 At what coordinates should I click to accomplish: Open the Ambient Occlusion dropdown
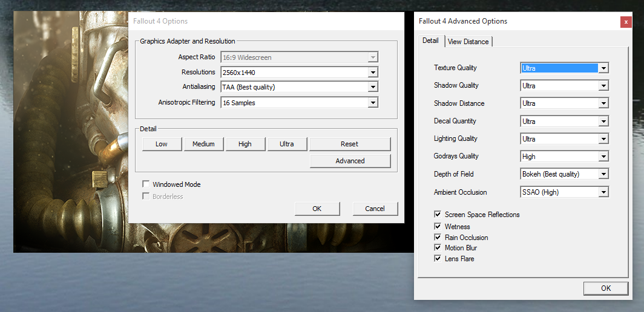coord(564,192)
